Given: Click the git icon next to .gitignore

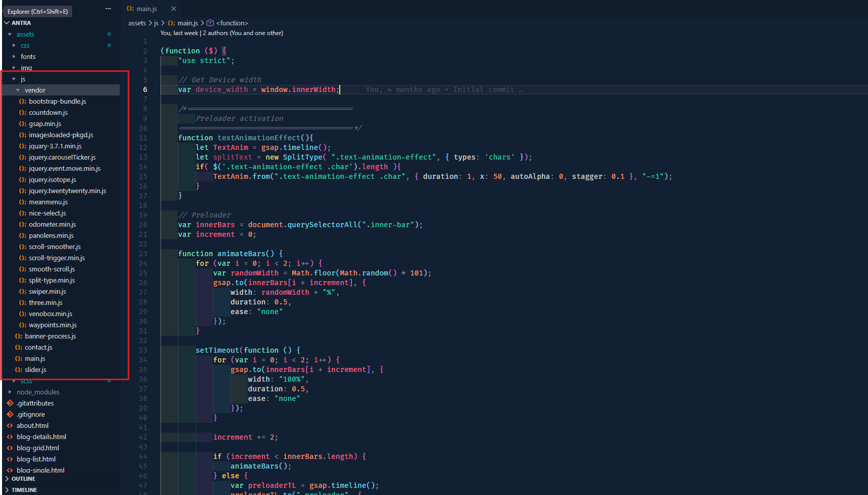Looking at the screenshot, I should 10,414.
